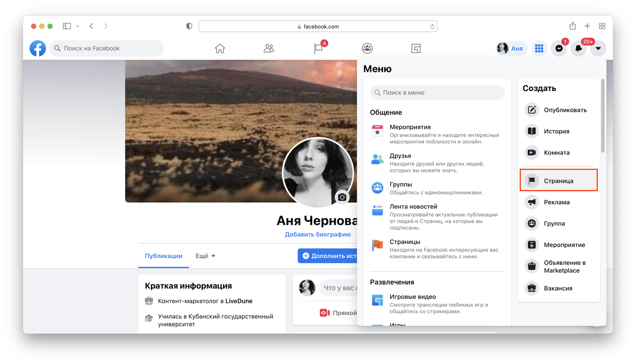
Task: Click the camera icon on profile photo
Action: coord(342,197)
